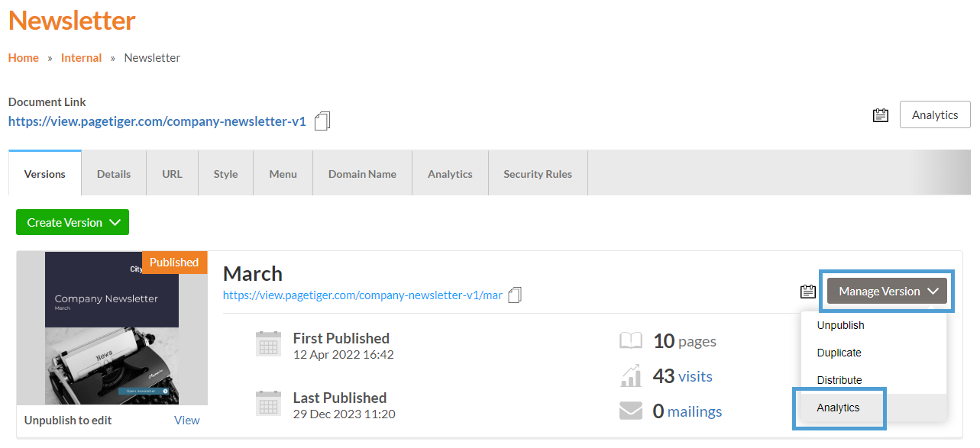Screen dimensions: 980x448
Task: Copy the March version URL icon
Action: coord(515,295)
